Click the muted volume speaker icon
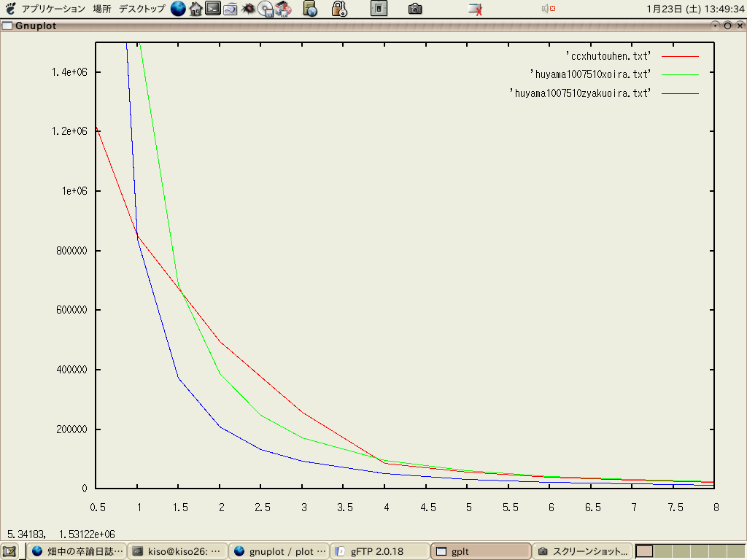The width and height of the screenshot is (747, 560). pyautogui.click(x=549, y=8)
